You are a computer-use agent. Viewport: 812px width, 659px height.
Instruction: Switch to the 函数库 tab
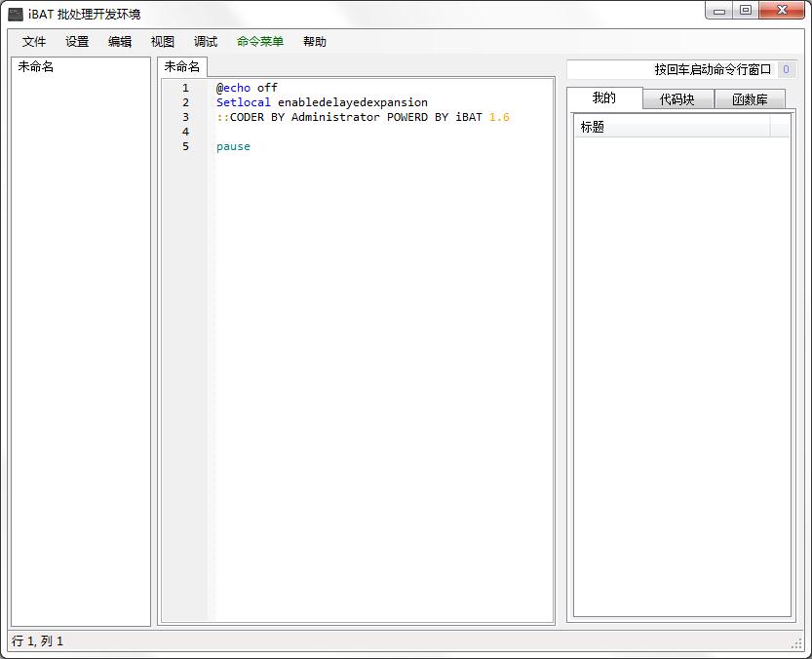coord(750,99)
